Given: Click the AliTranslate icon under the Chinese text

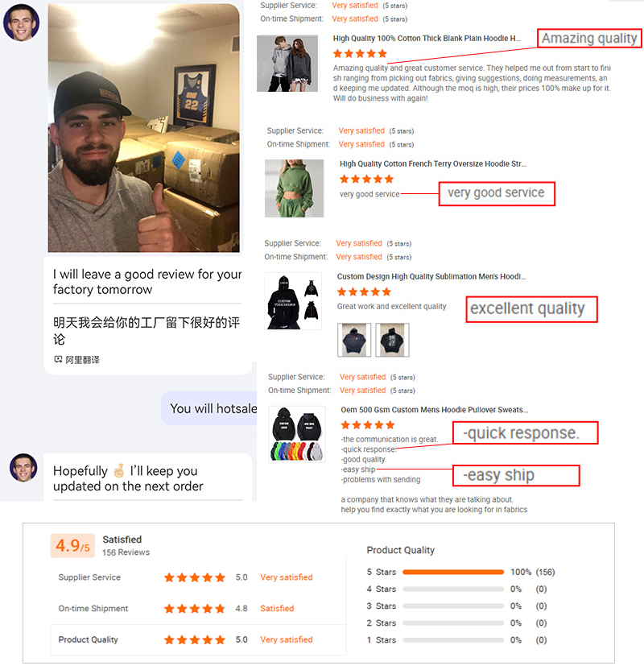Looking at the screenshot, I should point(58,360).
